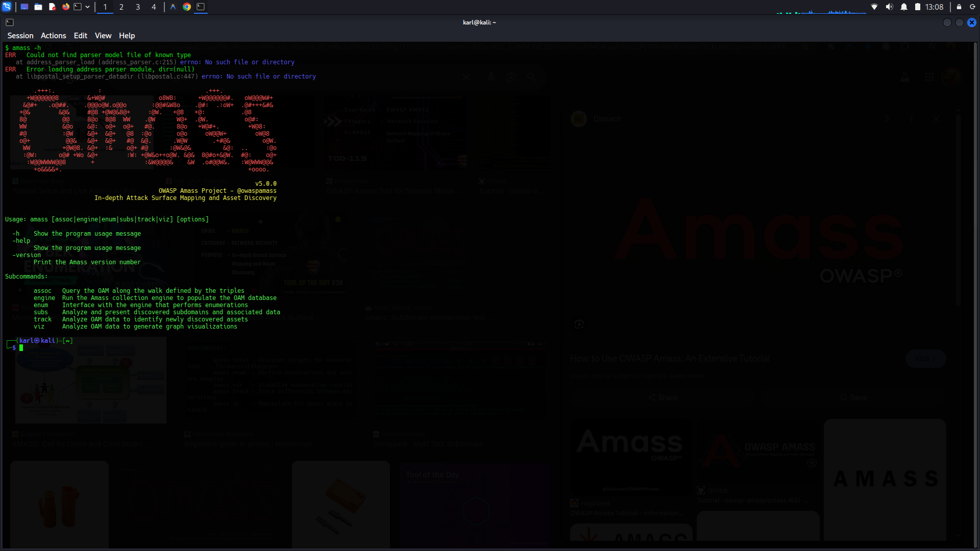Open the View menu
This screenshot has height=551, width=980.
point(103,36)
